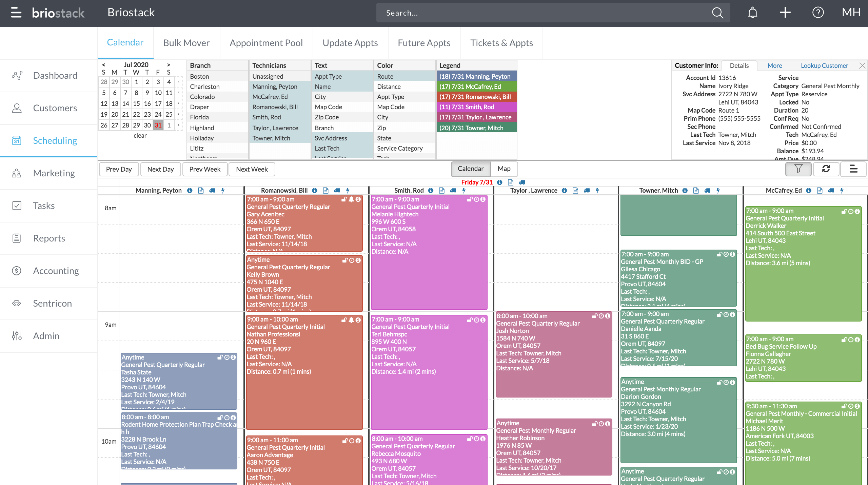
Task: Switch to the Appointment Pool tab
Action: click(266, 43)
